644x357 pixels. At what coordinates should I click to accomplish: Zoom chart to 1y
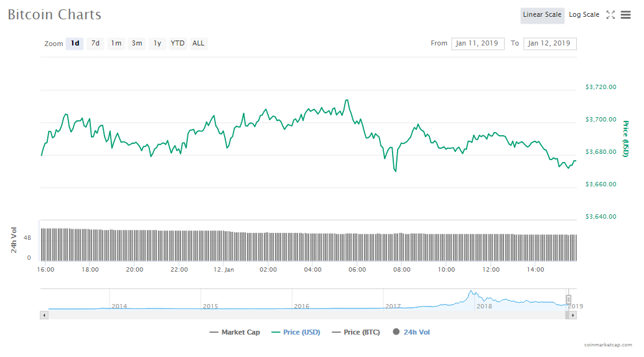[157, 44]
